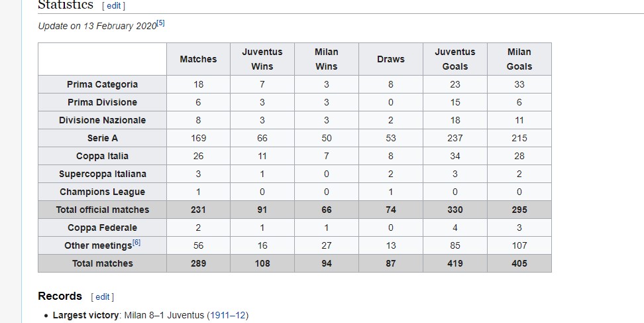Click the Serie A matches value 169
Screen dimensions: 644x323
click(x=198, y=138)
